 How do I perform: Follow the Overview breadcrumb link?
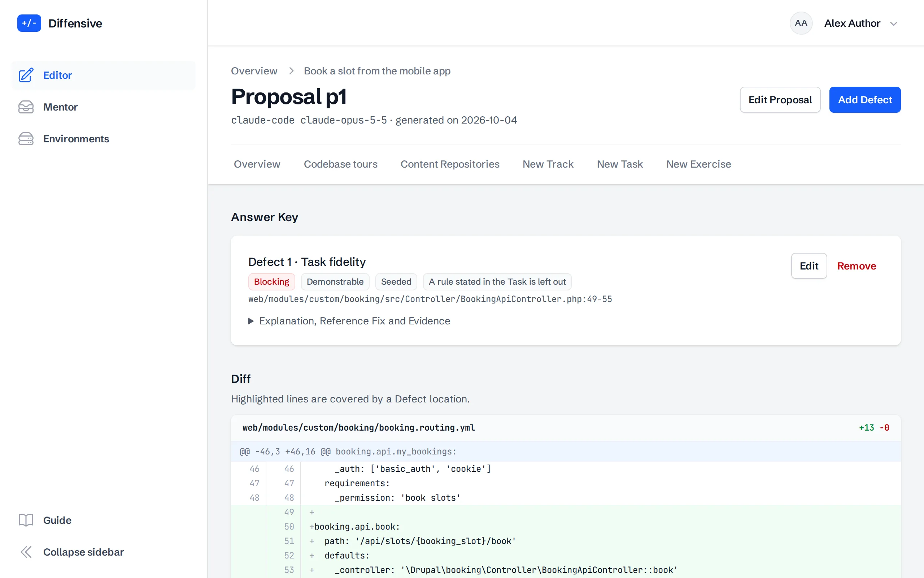[254, 71]
